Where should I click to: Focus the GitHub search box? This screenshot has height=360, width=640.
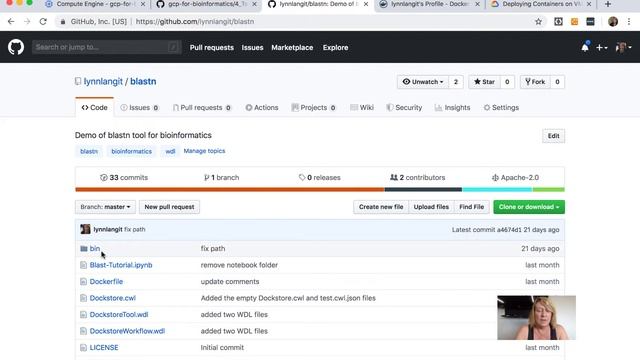[107, 47]
